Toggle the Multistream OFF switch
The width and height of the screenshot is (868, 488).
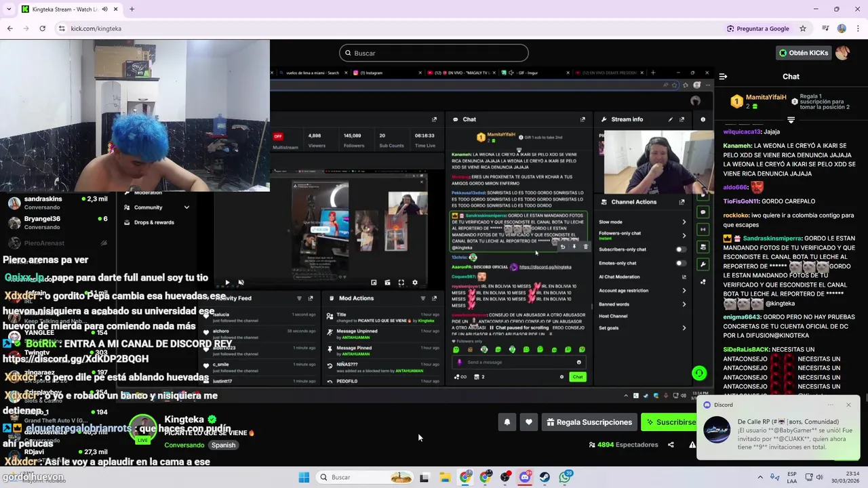277,136
